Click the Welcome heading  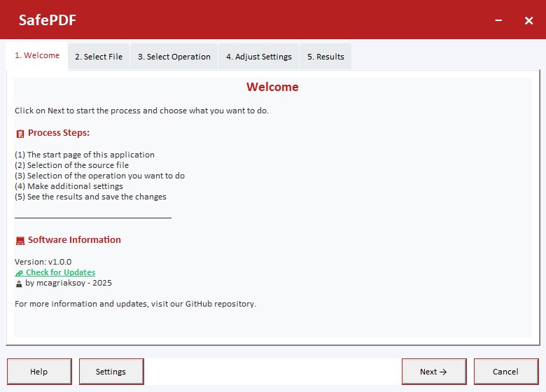pos(272,87)
